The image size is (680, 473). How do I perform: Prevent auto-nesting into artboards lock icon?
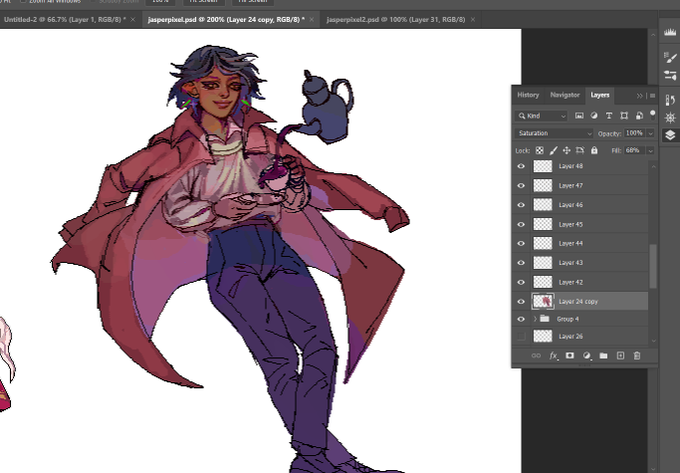click(x=580, y=150)
